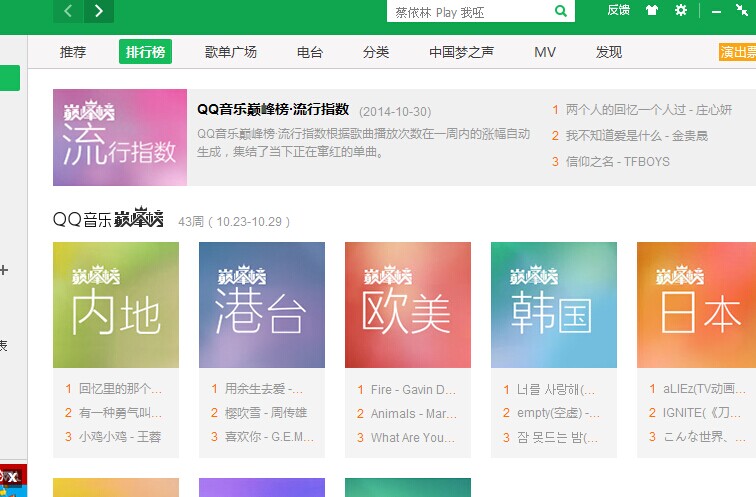Click the search magnifier icon
Screen dimensions: 756x497
561,11
